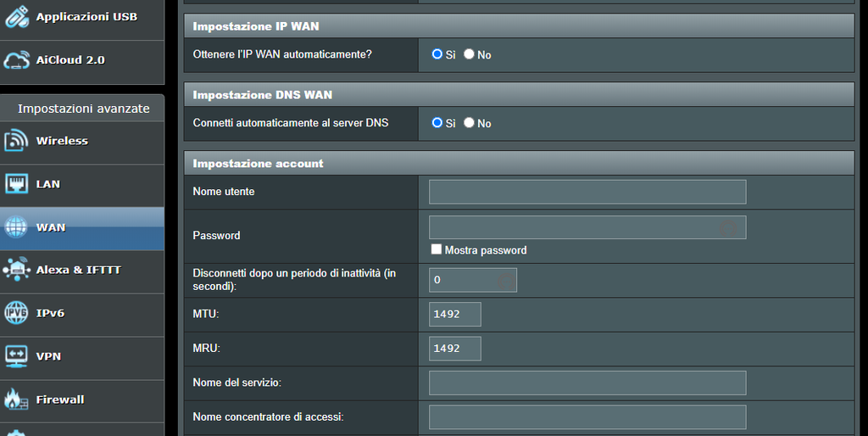Click the Password input field
Image resolution: width=868 pixels, height=436 pixels.
pyautogui.click(x=587, y=227)
